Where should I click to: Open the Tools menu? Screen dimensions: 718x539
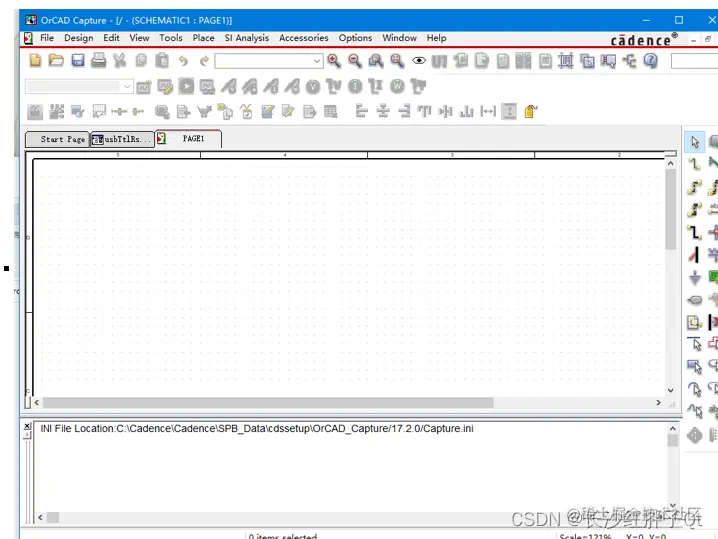tap(171, 38)
